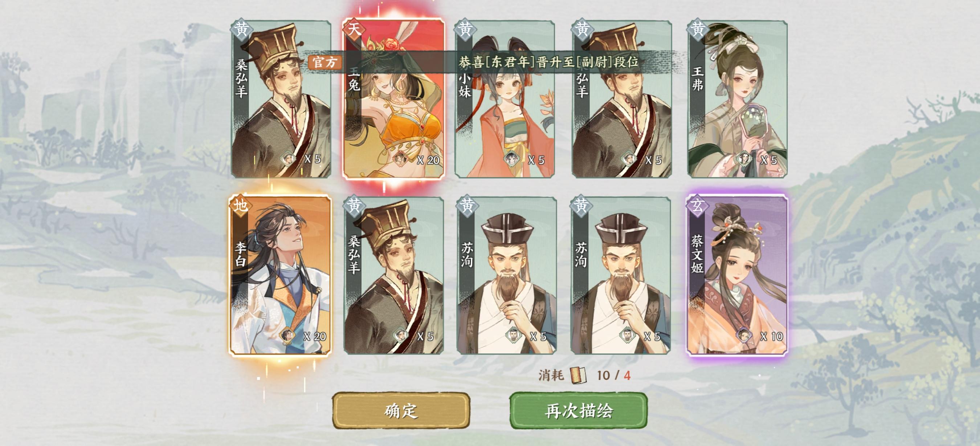The width and height of the screenshot is (980, 446).
Task: Click the 再次描绘 draw again button
Action: 578,411
